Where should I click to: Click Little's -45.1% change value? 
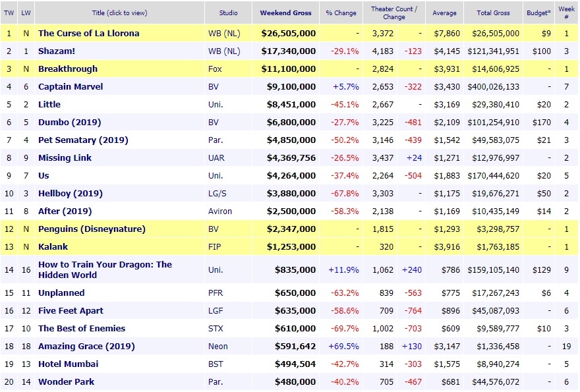point(345,104)
